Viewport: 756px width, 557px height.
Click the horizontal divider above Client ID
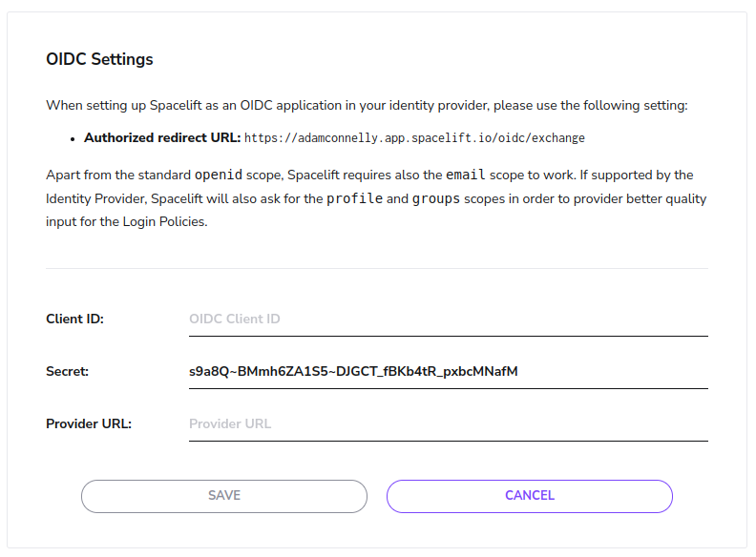click(377, 268)
